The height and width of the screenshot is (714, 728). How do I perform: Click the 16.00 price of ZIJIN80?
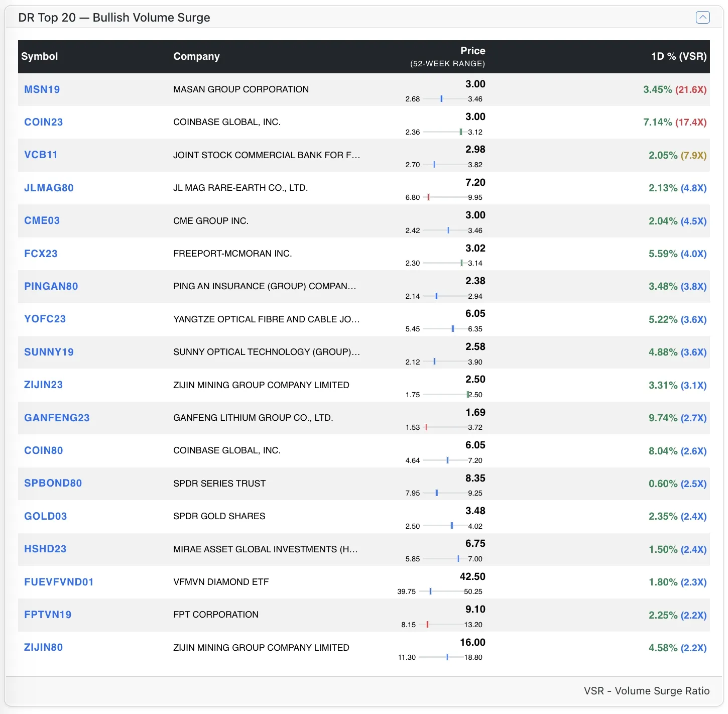click(472, 642)
